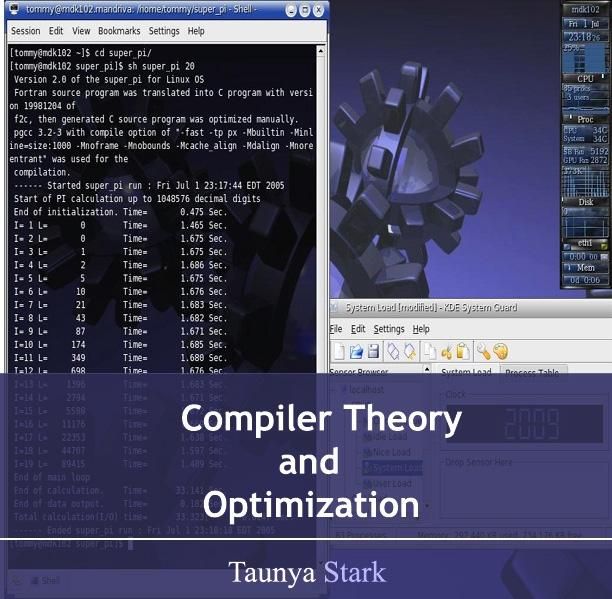
Task: Switch to the Process Table tab
Action: tap(532, 372)
